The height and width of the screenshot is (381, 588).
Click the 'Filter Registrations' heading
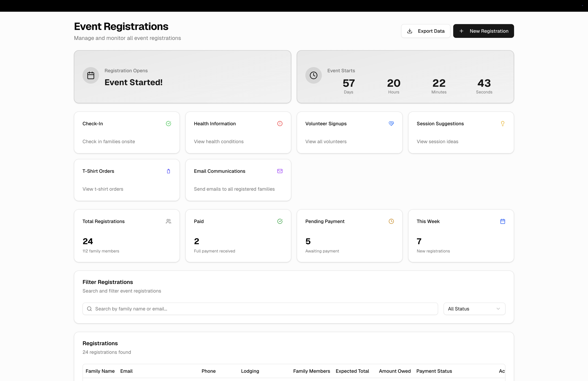[x=108, y=282]
